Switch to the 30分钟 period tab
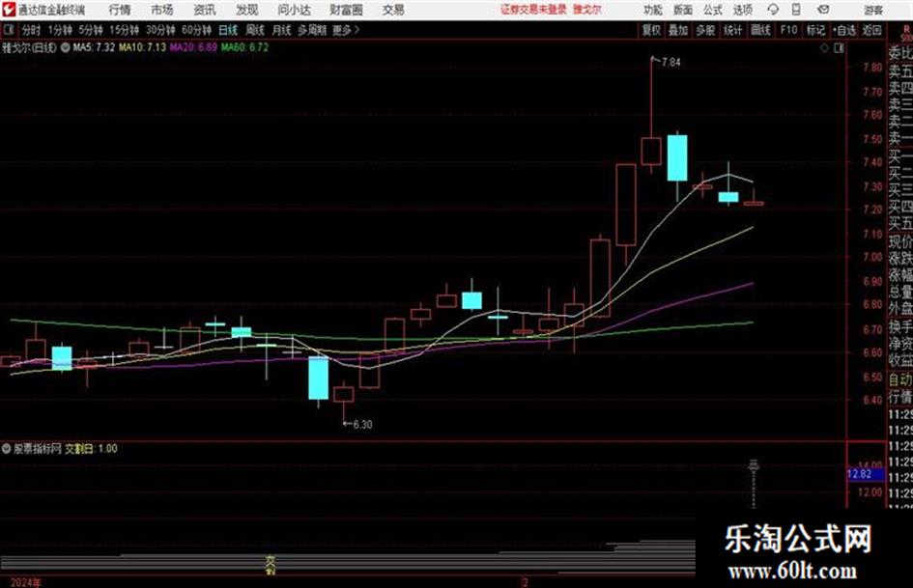 pyautogui.click(x=160, y=30)
